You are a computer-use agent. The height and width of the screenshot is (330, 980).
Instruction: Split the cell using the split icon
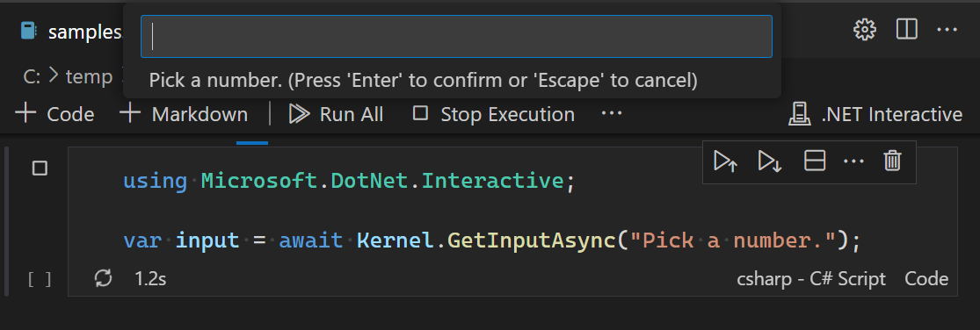point(815,161)
